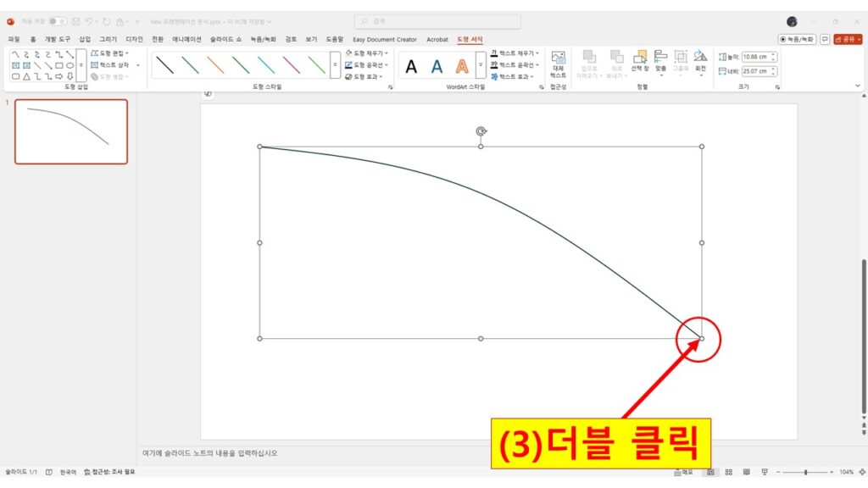Apply the orange outlined WordArt A style
This screenshot has width=868, height=488.
pos(462,66)
